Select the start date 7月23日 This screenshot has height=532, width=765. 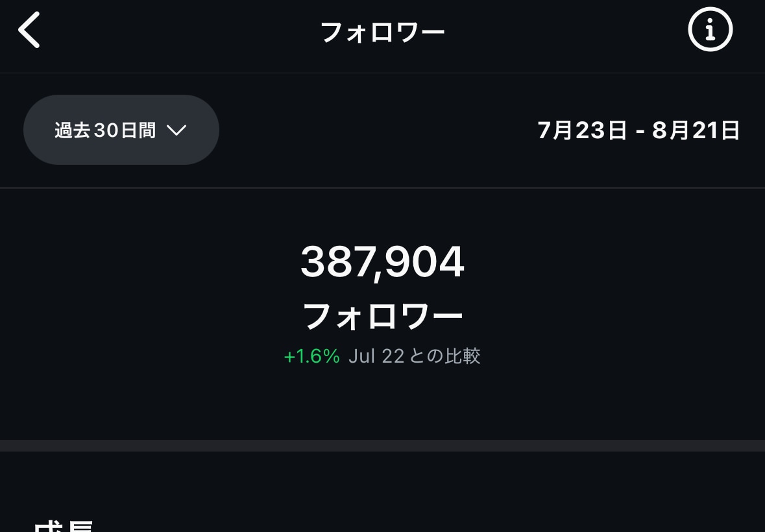pyautogui.click(x=581, y=130)
